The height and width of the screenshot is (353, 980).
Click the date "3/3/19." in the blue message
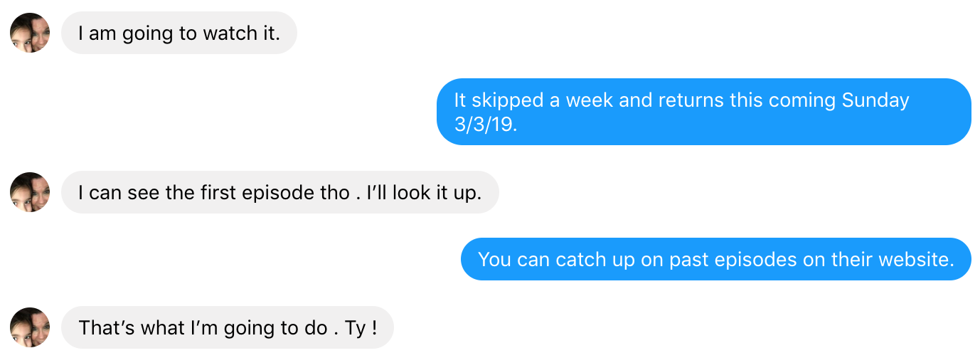coord(486,125)
